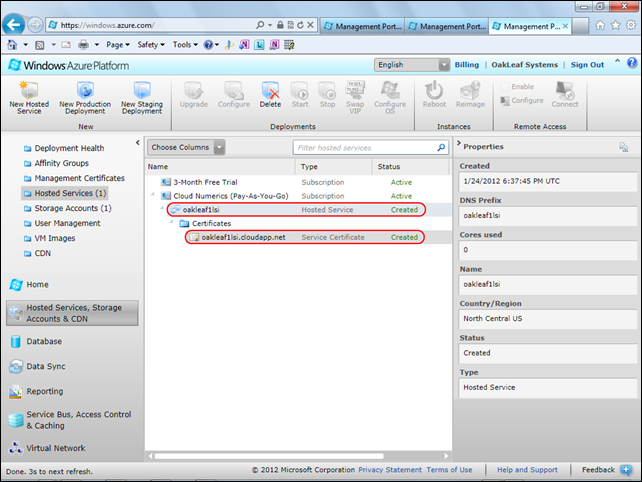Viewport: 642px width, 482px height.
Task: Click the Billing link
Action: click(x=466, y=65)
